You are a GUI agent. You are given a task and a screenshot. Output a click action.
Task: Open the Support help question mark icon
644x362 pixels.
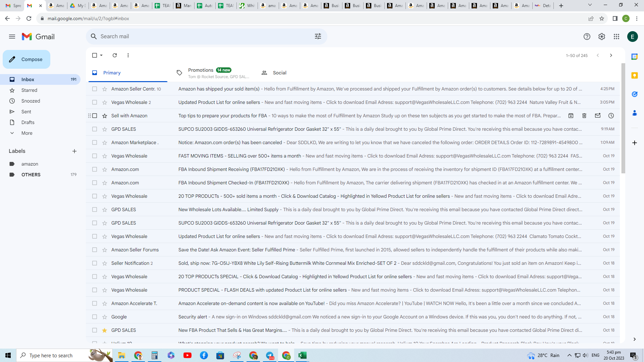tap(587, 37)
